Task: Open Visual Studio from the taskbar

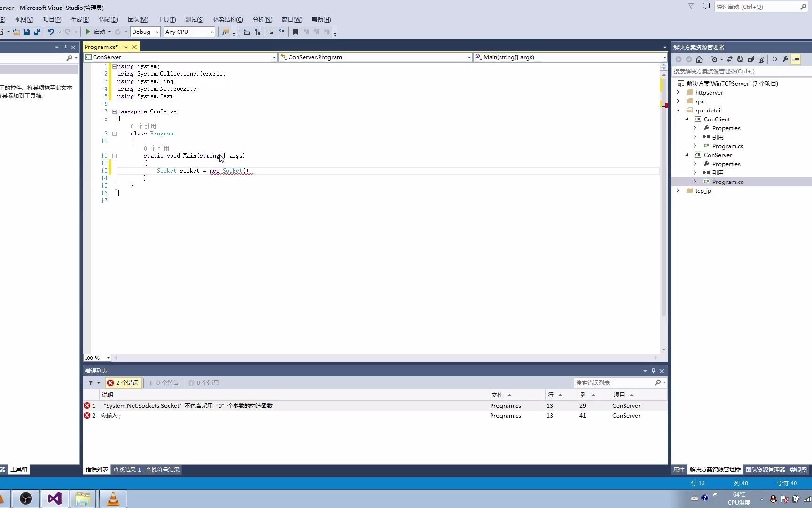Action: pyautogui.click(x=55, y=499)
